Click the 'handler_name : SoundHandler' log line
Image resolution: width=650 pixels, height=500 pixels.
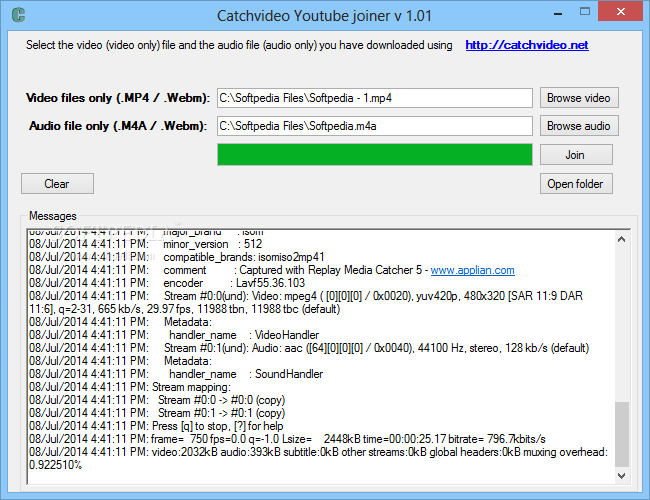pos(176,374)
